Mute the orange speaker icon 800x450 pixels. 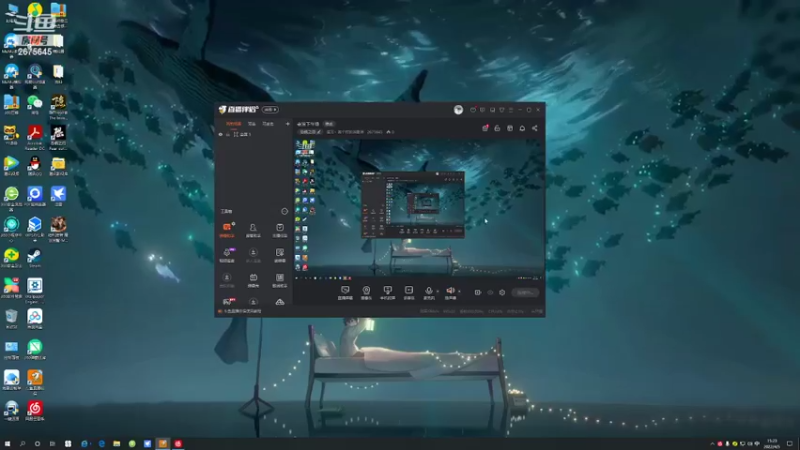tap(450, 292)
